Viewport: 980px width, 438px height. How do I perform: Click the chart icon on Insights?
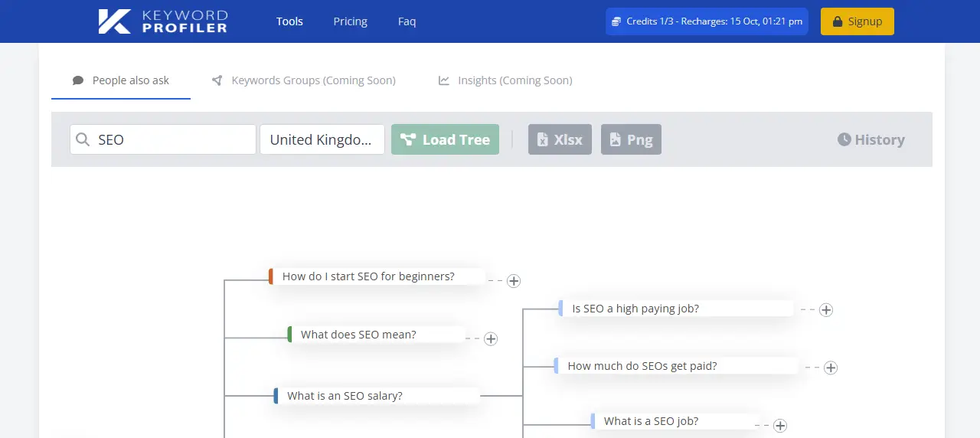pos(444,80)
